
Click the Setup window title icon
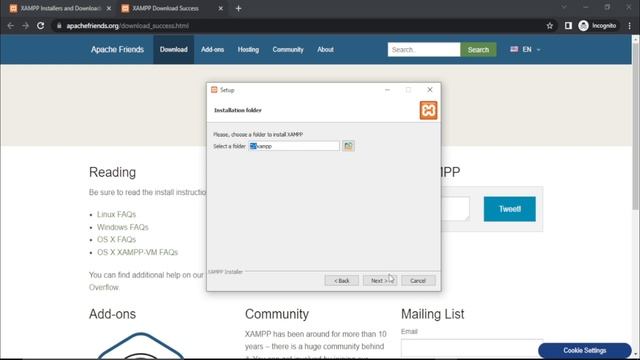(214, 90)
